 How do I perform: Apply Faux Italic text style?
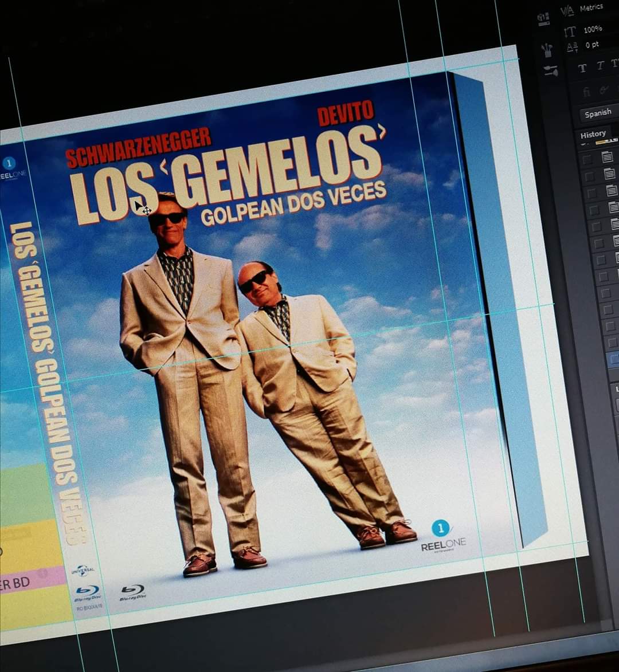[601, 65]
